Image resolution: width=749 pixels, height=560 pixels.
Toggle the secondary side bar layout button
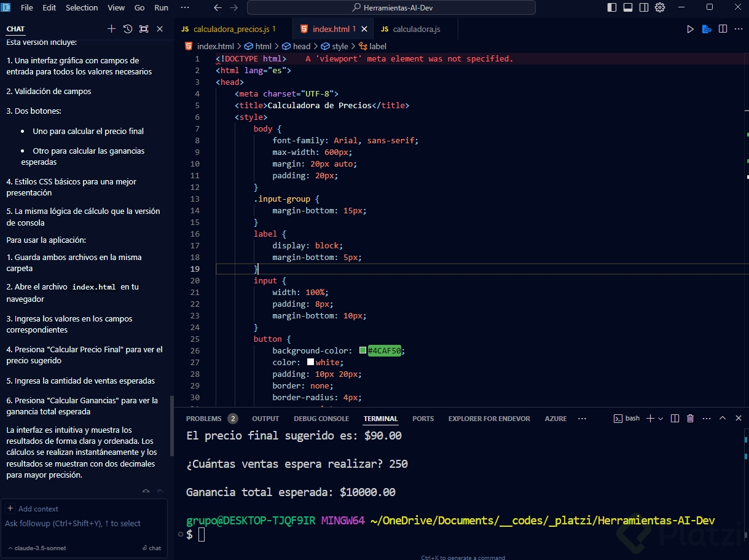644,7
